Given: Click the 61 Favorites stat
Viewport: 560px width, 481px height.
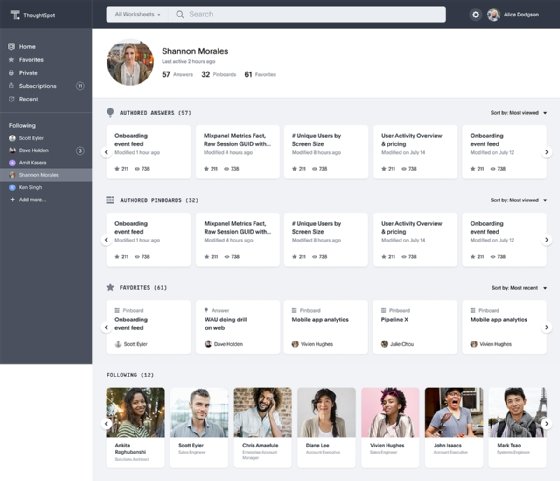Looking at the screenshot, I should (260, 74).
